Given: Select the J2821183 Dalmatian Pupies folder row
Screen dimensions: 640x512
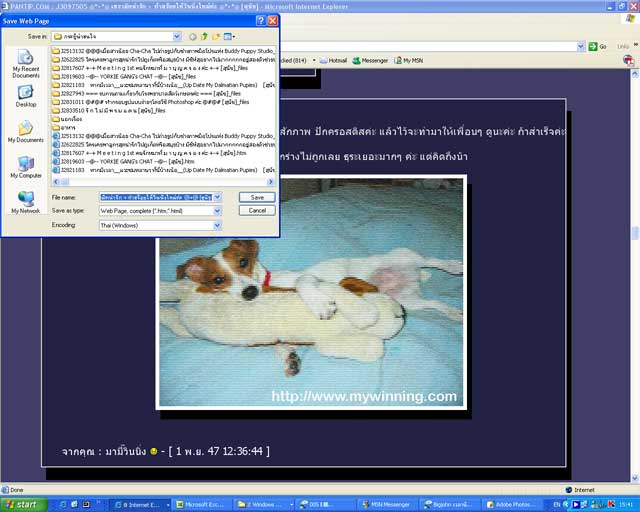Looking at the screenshot, I should click(164, 85).
